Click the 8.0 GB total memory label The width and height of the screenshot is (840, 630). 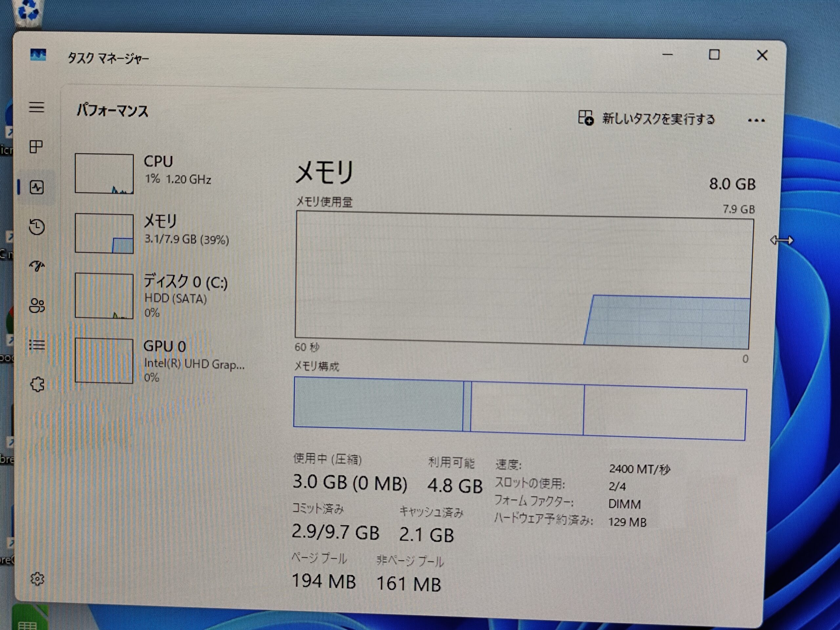(732, 184)
